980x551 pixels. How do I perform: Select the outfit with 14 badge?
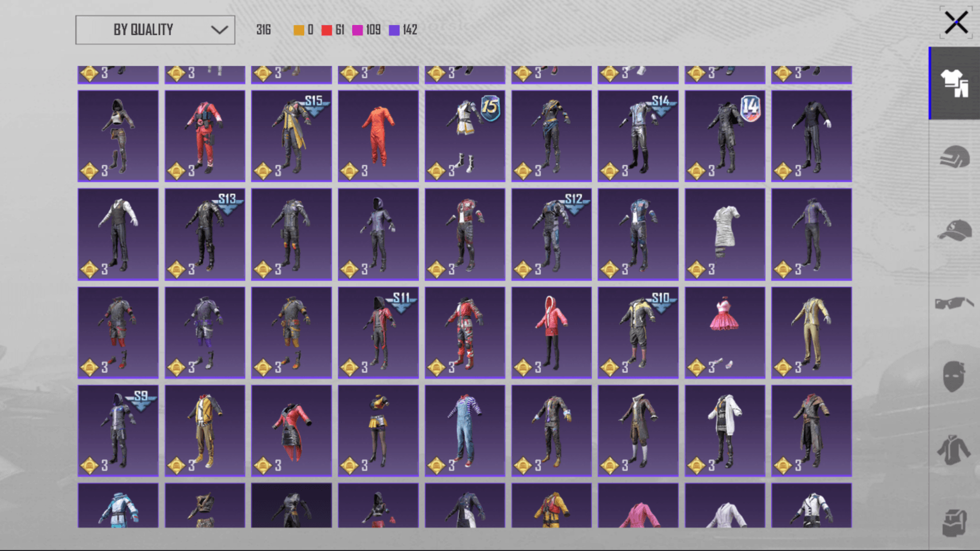(725, 136)
